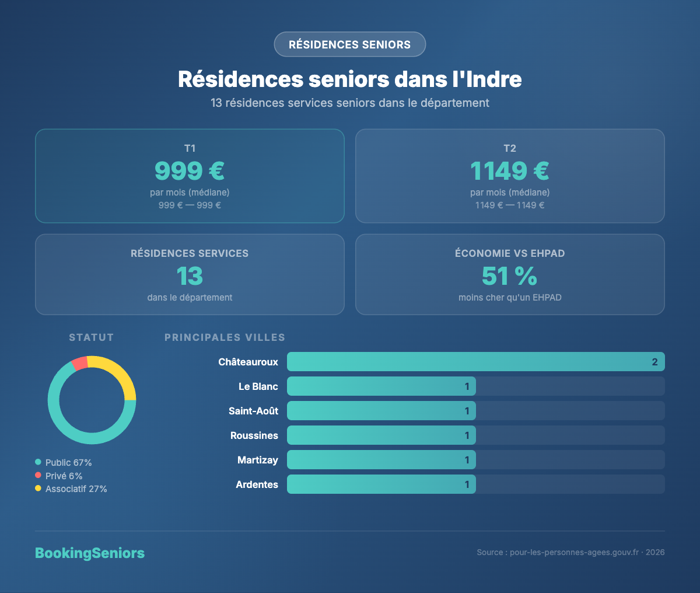Click the RÉSIDENCES SERVICES count card

tap(190, 274)
